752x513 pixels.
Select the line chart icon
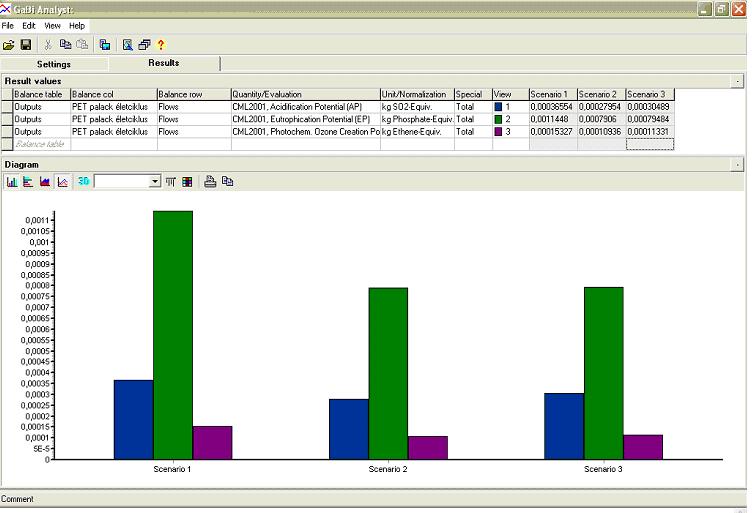pyautogui.click(x=62, y=182)
